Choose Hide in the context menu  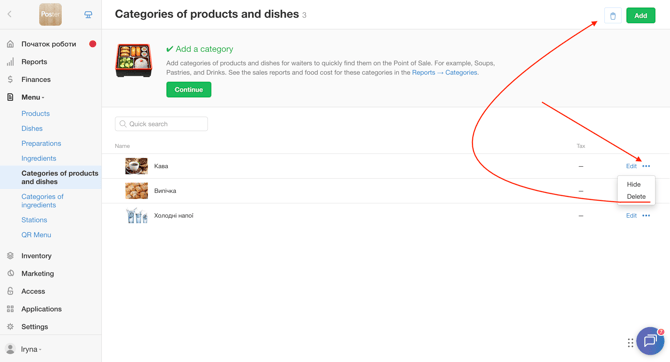coord(634,185)
